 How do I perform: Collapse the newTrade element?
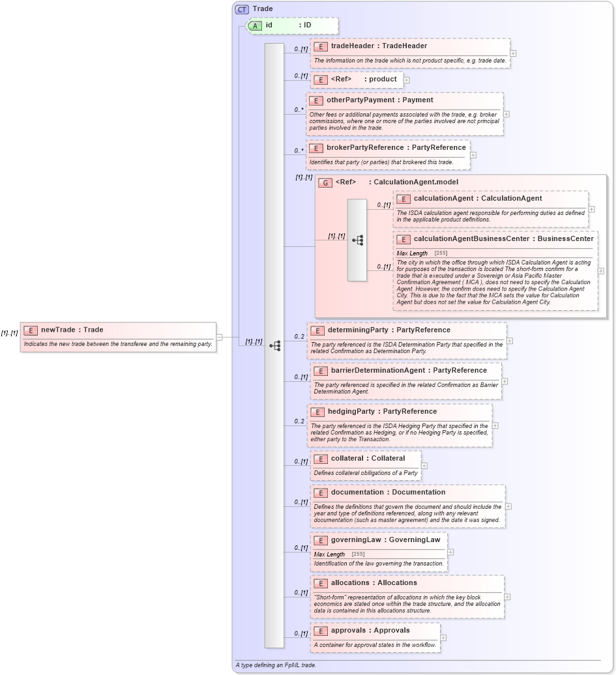(219, 337)
